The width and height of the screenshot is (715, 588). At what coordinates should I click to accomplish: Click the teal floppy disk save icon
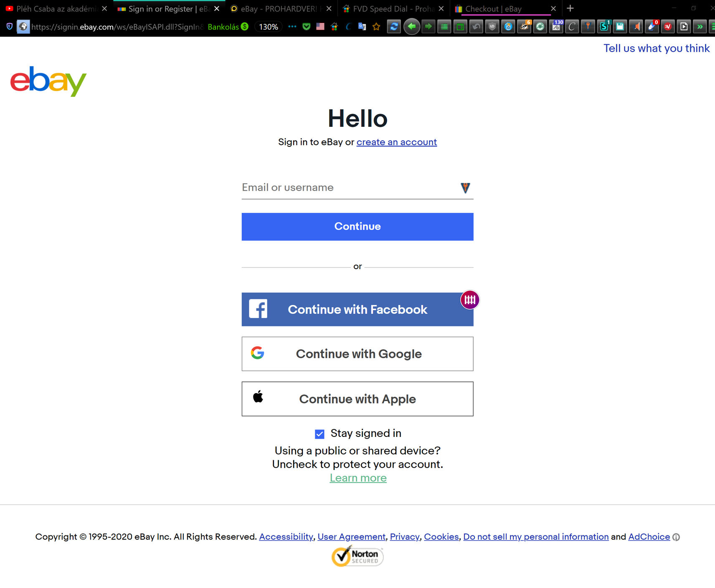(620, 27)
